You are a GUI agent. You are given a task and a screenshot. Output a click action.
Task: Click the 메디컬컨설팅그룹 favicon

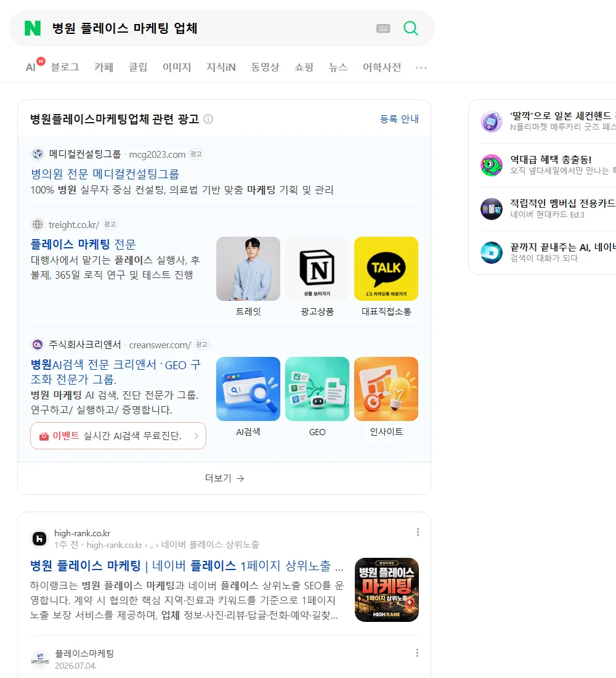[x=38, y=154]
